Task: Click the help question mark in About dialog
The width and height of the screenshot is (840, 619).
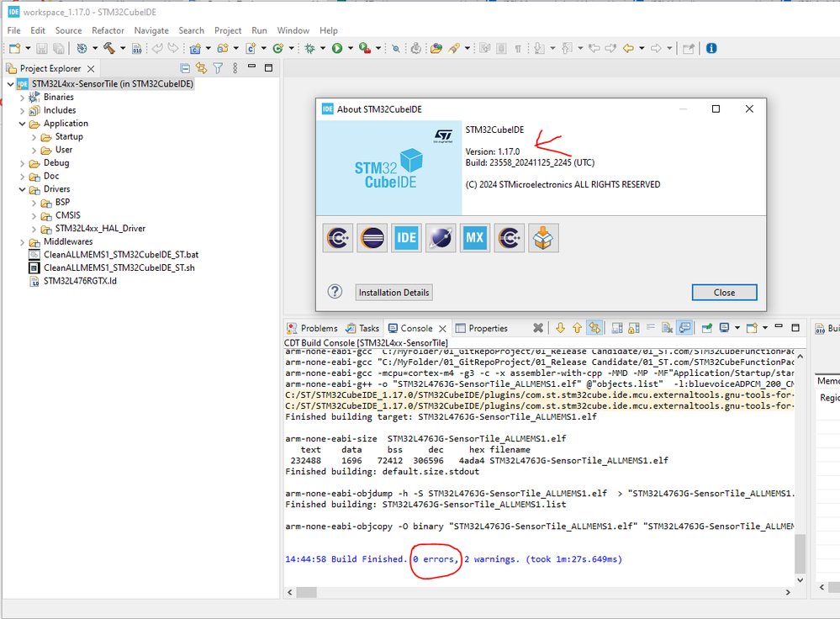Action: 335,292
